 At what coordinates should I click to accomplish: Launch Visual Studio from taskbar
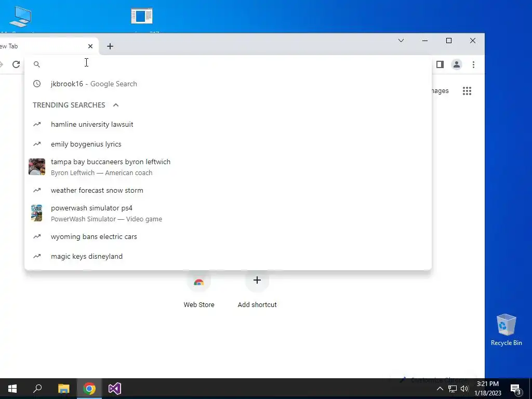tap(115, 389)
